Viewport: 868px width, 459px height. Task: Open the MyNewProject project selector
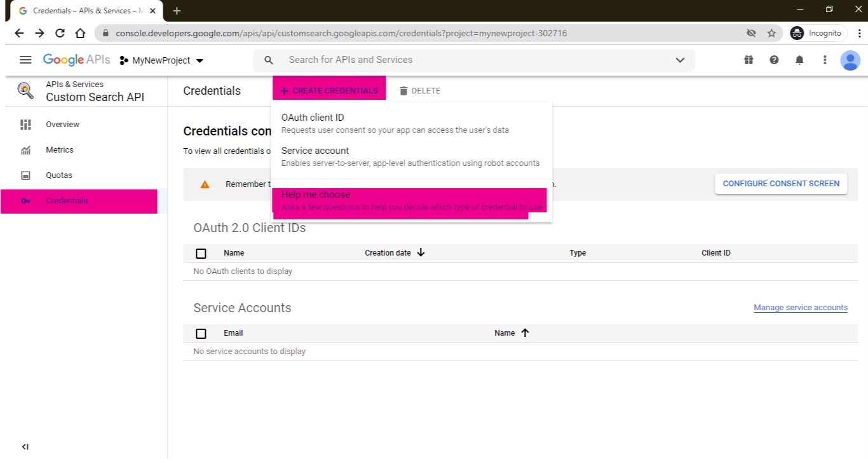point(162,60)
